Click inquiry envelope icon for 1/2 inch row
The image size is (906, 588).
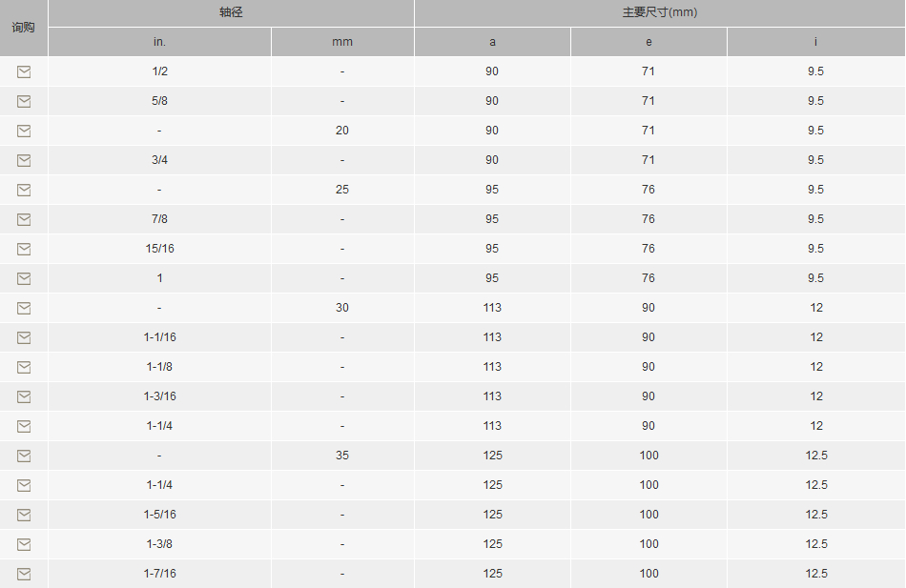[24, 71]
